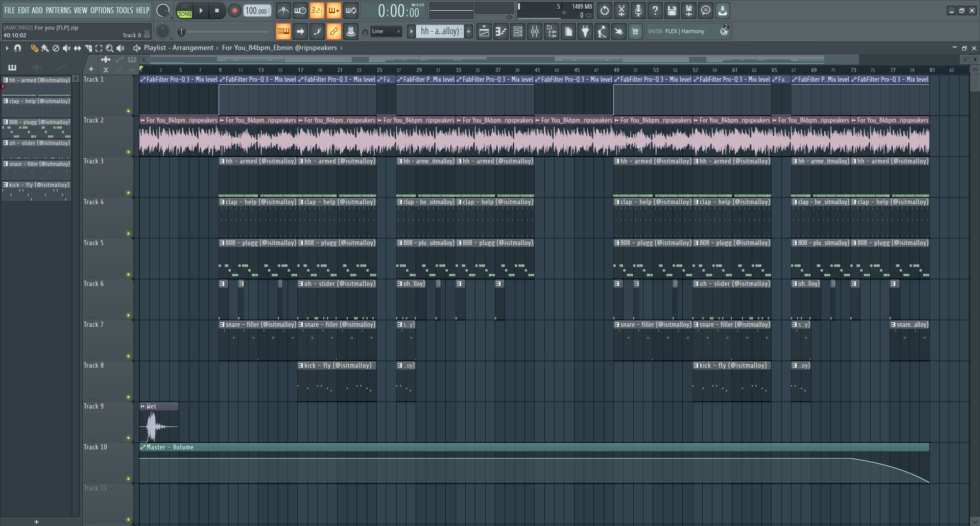Viewport: 980px width, 526px height.
Task: Expand the arrow after 'For You_84bpm_Ebmin @ripspeakers'
Action: (x=342, y=48)
